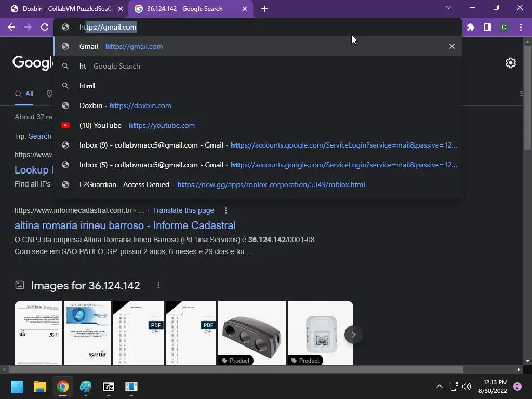Click the Chrome taskbar icon

[x=63, y=387]
